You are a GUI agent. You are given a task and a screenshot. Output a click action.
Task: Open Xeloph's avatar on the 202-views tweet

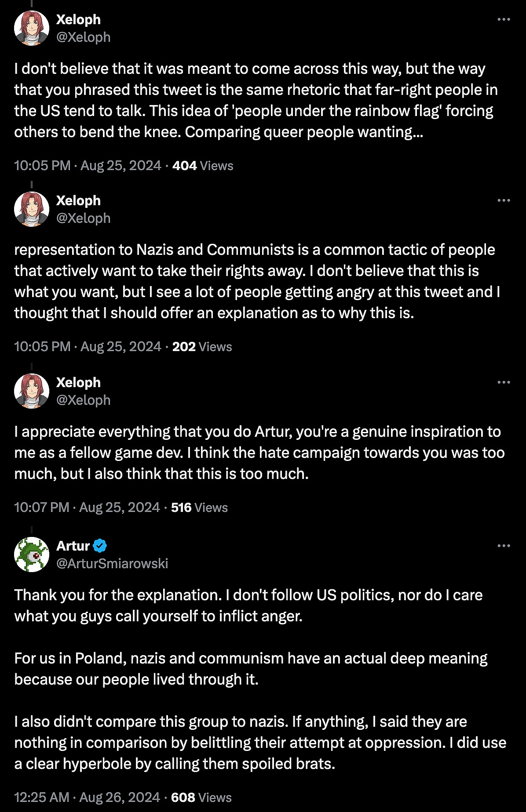[x=32, y=209]
